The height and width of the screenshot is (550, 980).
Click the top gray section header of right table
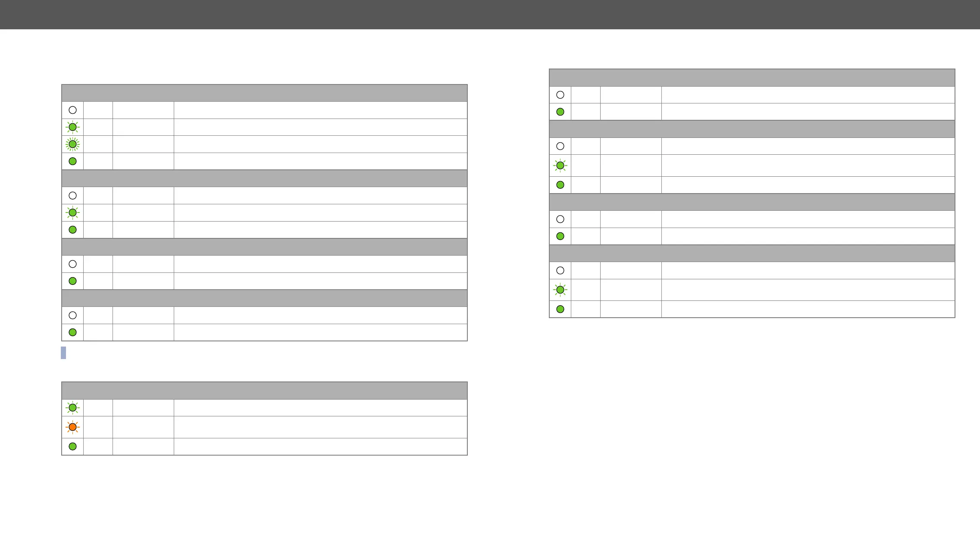(752, 78)
